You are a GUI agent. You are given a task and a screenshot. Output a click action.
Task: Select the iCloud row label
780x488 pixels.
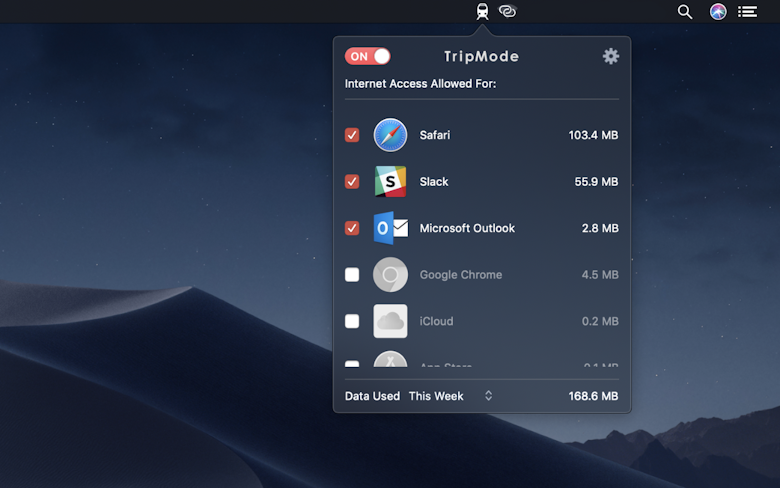[x=436, y=321]
